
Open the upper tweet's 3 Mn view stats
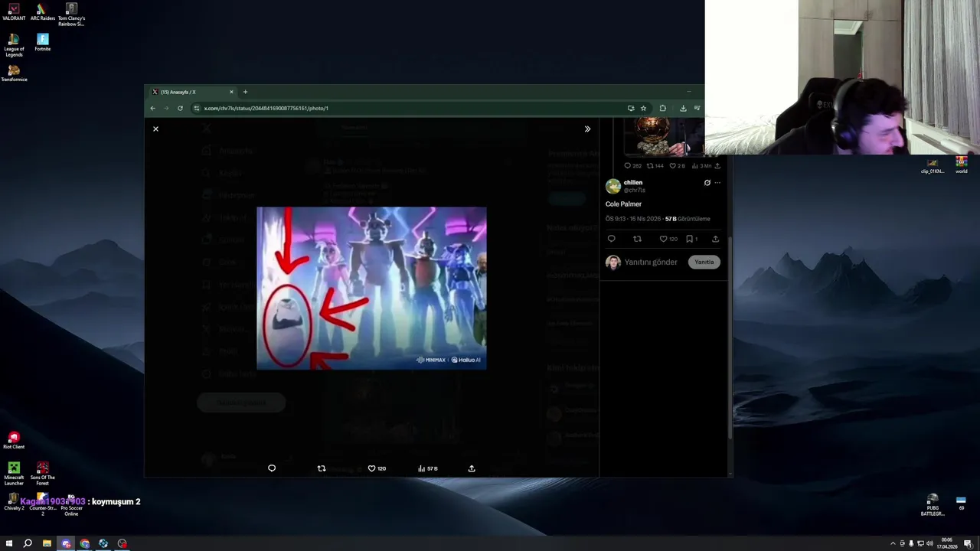click(701, 166)
